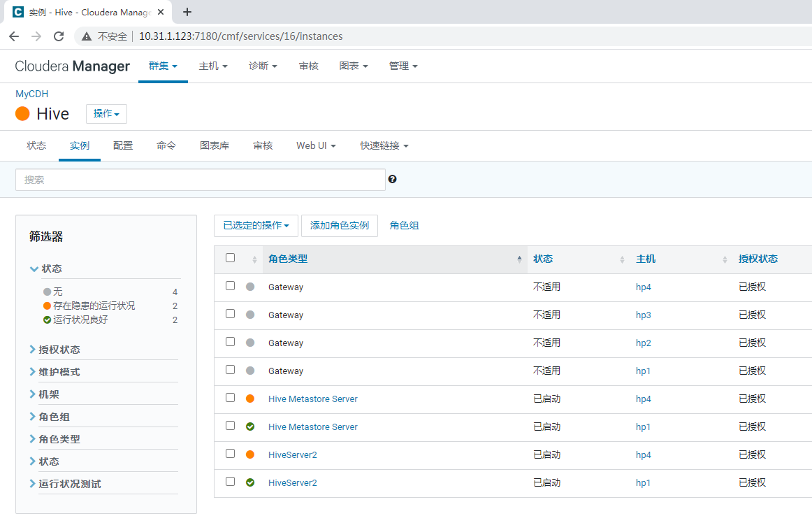Open the Web UI dropdown
Viewport: 812px width, 516px height.
[316, 145]
